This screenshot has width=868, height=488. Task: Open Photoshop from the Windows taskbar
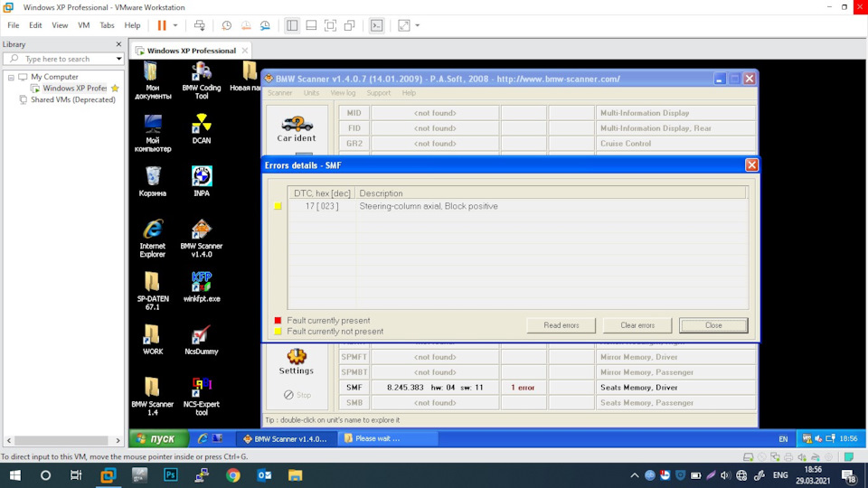(171, 474)
